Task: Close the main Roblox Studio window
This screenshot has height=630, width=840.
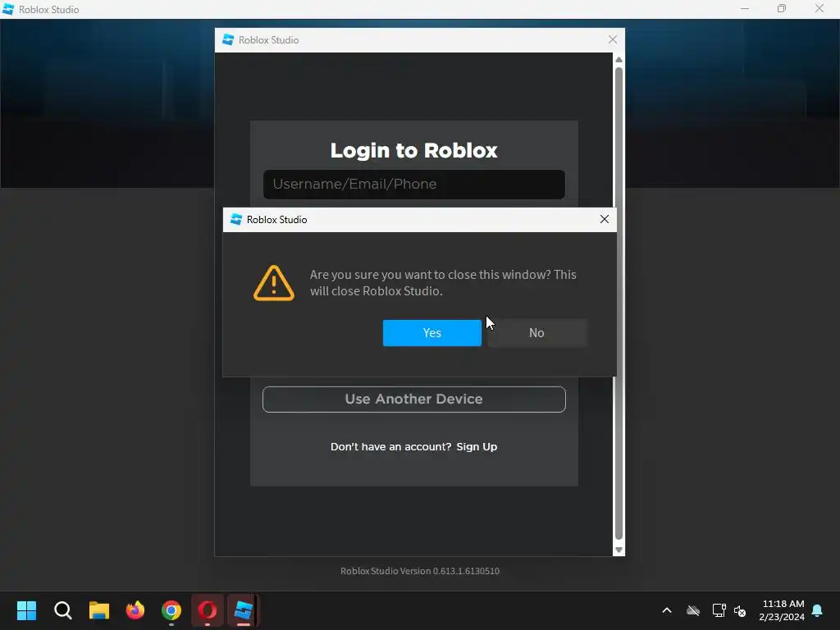Action: 819,9
